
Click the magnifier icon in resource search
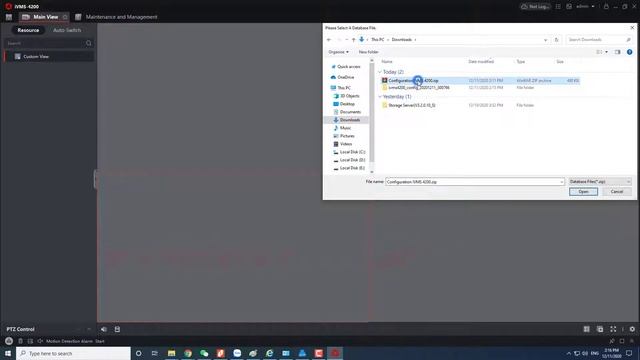coord(89,43)
